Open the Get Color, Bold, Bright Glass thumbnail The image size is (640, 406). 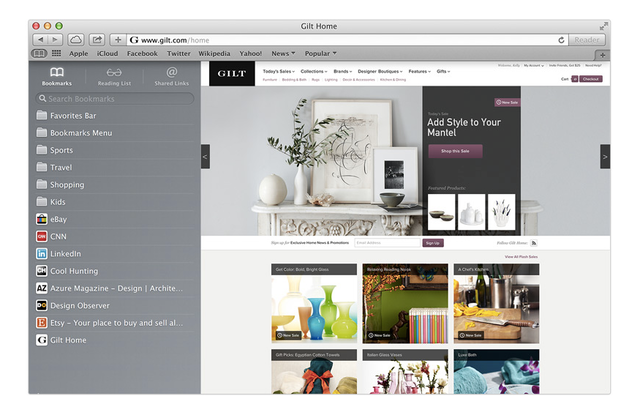314,305
